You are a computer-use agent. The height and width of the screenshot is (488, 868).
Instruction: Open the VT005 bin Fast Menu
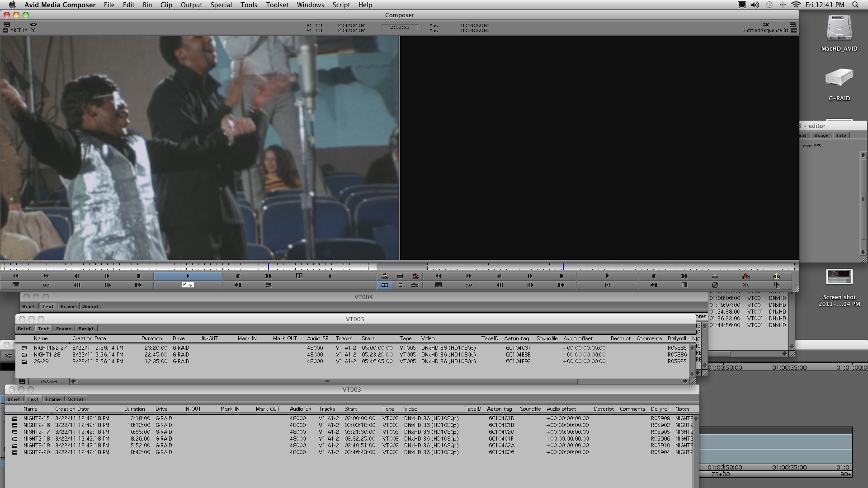22,381
